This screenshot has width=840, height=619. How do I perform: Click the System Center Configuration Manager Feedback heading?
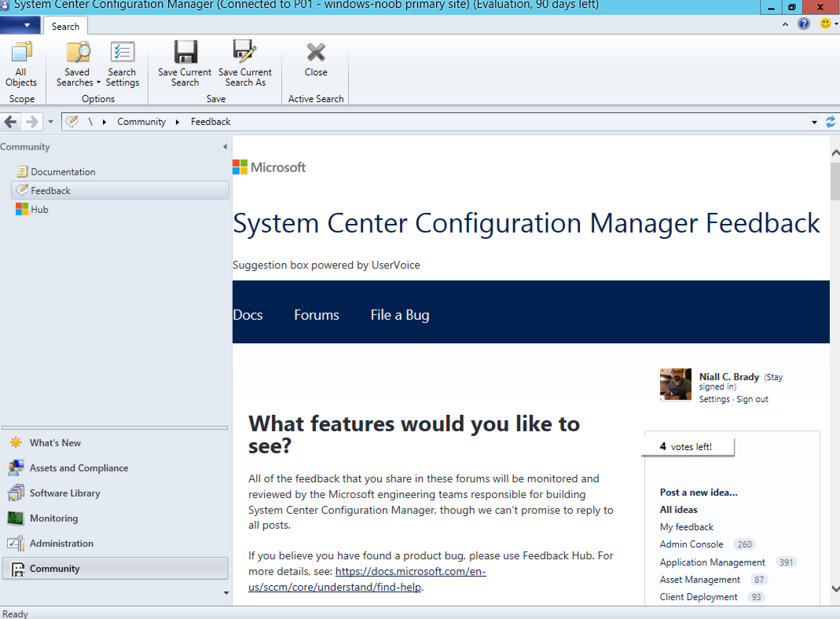[526, 223]
